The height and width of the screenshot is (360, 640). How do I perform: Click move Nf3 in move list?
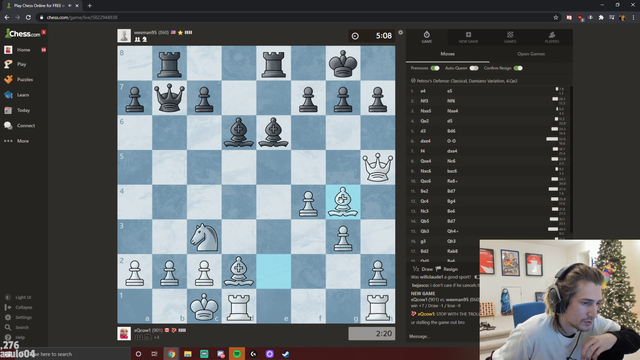tap(424, 101)
